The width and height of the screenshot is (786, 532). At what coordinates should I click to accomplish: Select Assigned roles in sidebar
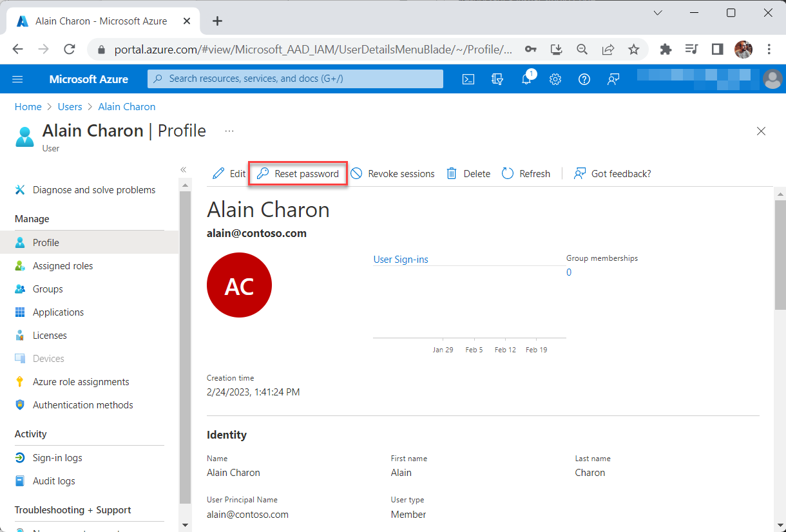coord(62,266)
